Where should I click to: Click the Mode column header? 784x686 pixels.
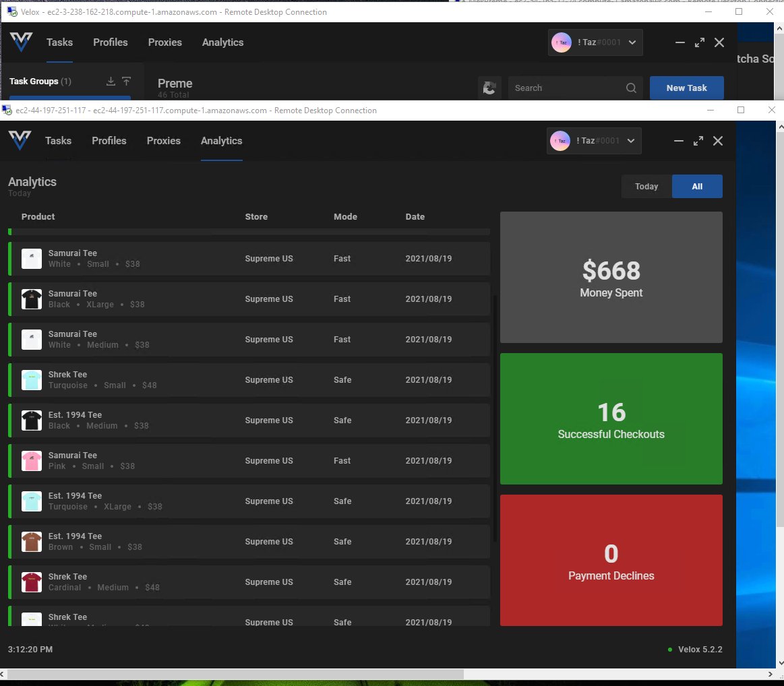pos(346,216)
